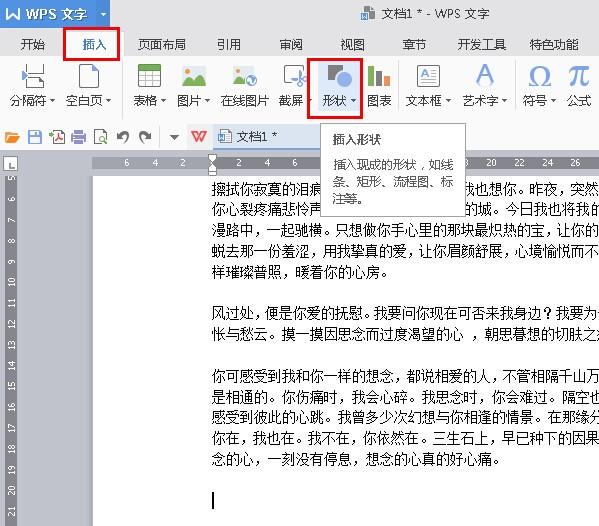This screenshot has width=599, height=526.
Task: Click the print icon
Action: pyautogui.click(x=79, y=137)
